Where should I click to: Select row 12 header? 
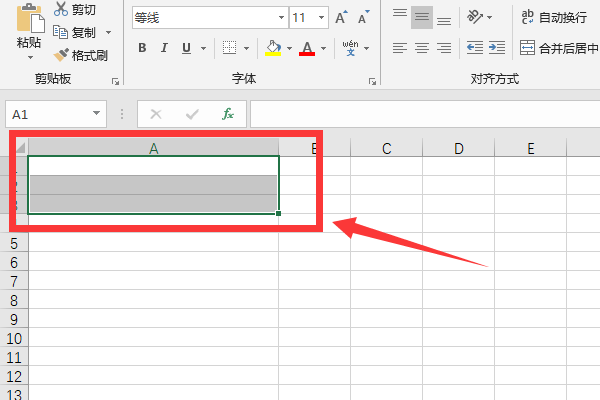pyautogui.click(x=14, y=376)
